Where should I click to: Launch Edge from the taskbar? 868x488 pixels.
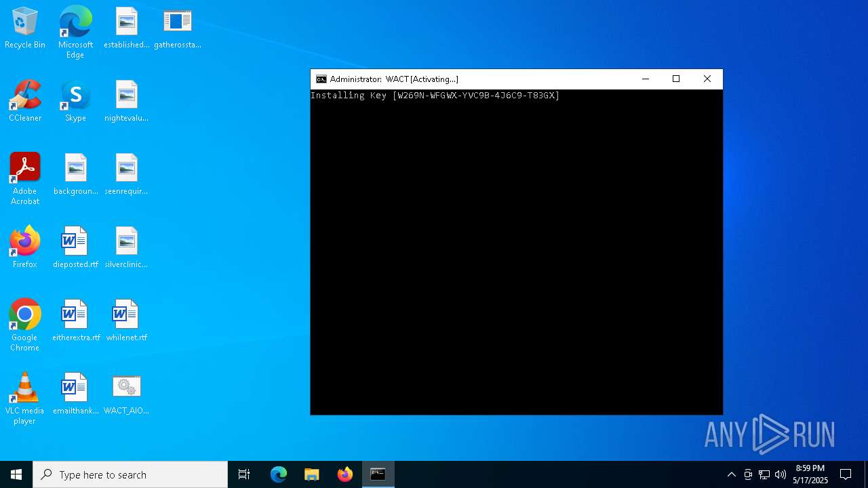pos(279,474)
